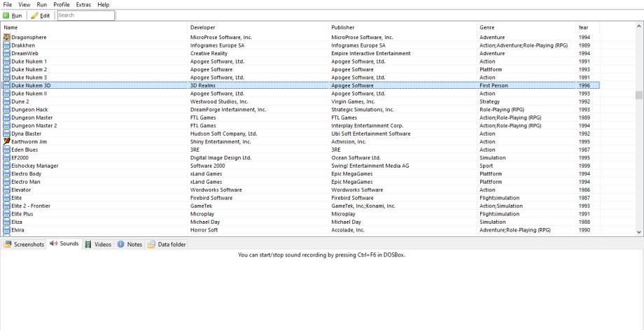Open the View menu
The height and width of the screenshot is (330, 644).
(x=24, y=4)
